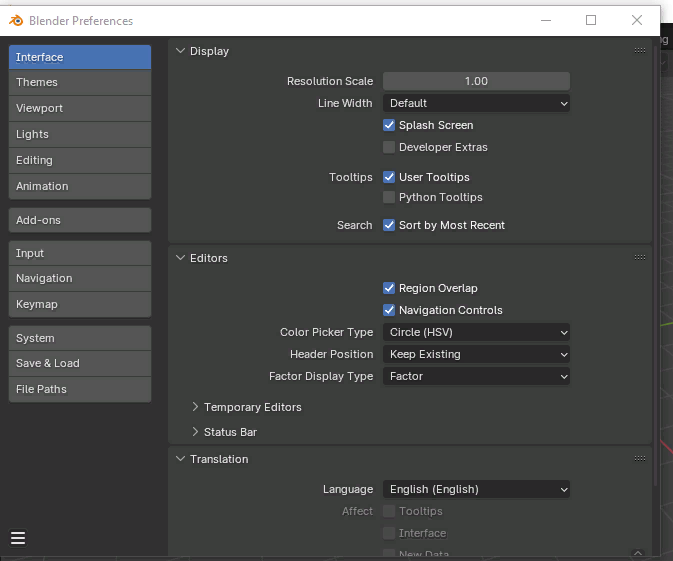Check the translation Interface checkbox
Screen dimensions: 673x561
click(389, 533)
